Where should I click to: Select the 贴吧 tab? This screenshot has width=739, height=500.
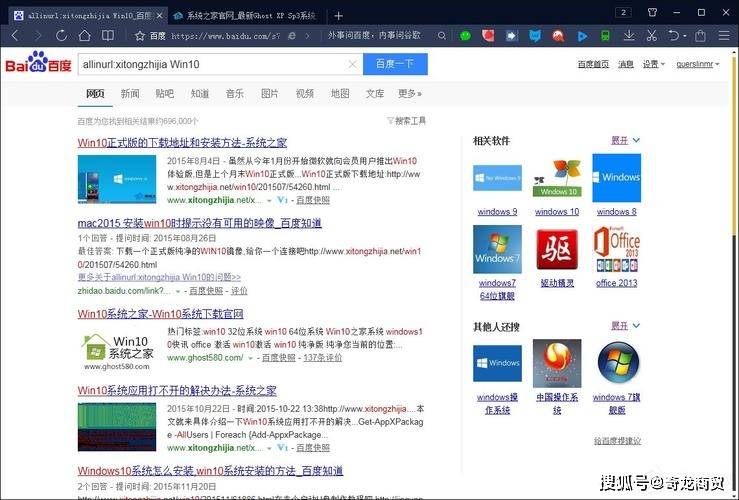[x=164, y=94]
